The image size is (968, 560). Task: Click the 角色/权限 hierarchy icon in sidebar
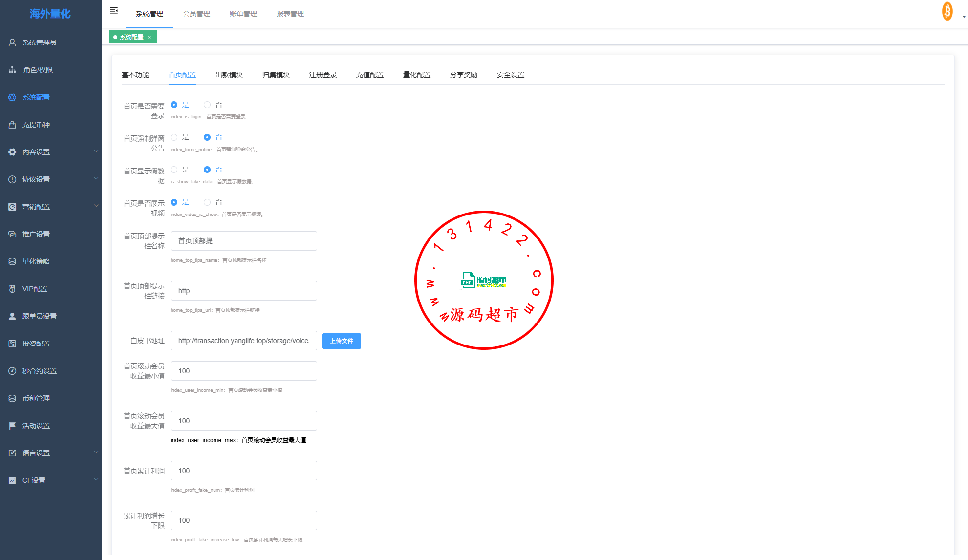coord(12,70)
